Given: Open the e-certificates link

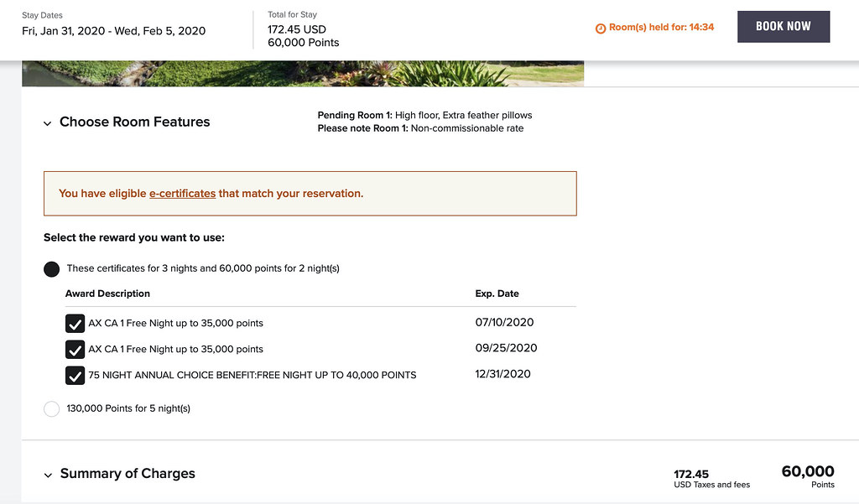Looking at the screenshot, I should 182,194.
